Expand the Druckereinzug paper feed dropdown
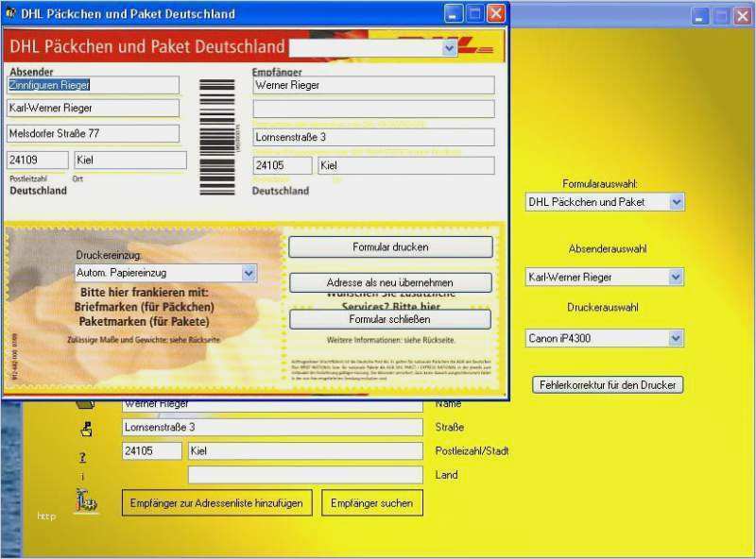This screenshot has width=756, height=559. 249,273
